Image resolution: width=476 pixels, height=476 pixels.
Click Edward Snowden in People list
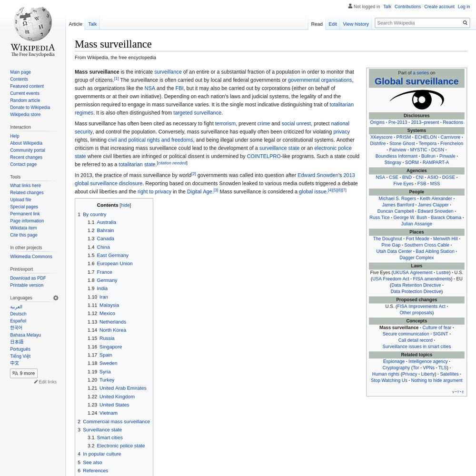point(436,211)
